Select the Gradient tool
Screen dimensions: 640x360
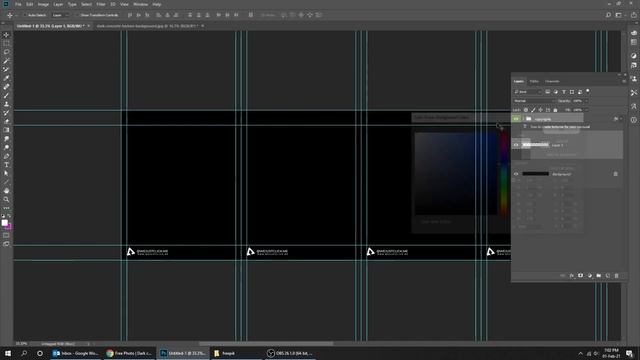point(6,130)
